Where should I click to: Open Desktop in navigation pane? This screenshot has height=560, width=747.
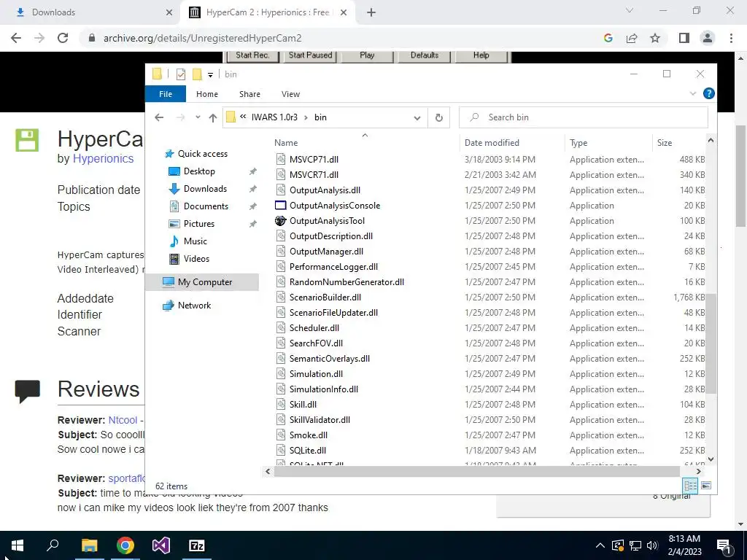point(199,171)
